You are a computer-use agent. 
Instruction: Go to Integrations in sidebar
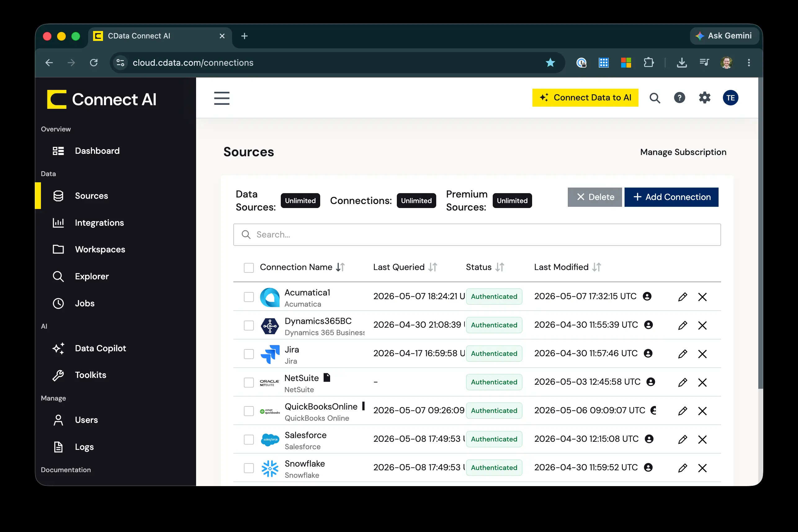99,223
